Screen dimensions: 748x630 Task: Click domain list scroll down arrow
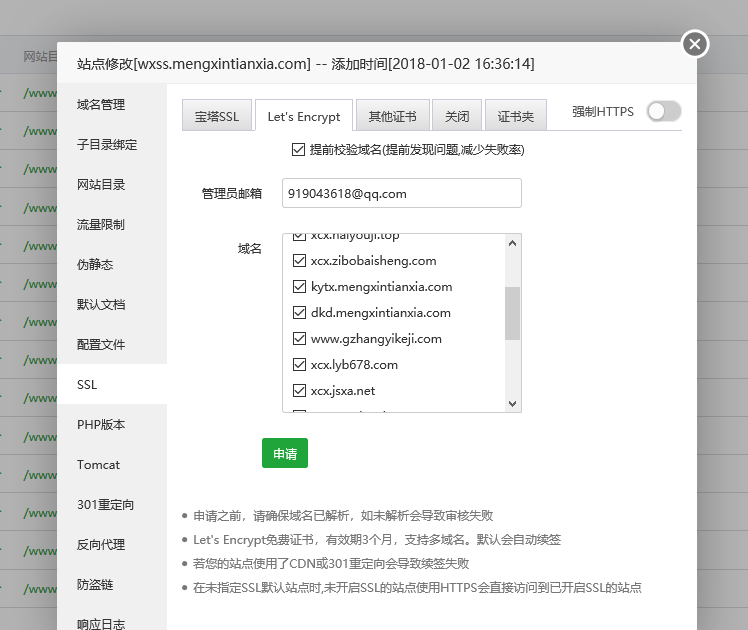click(512, 403)
